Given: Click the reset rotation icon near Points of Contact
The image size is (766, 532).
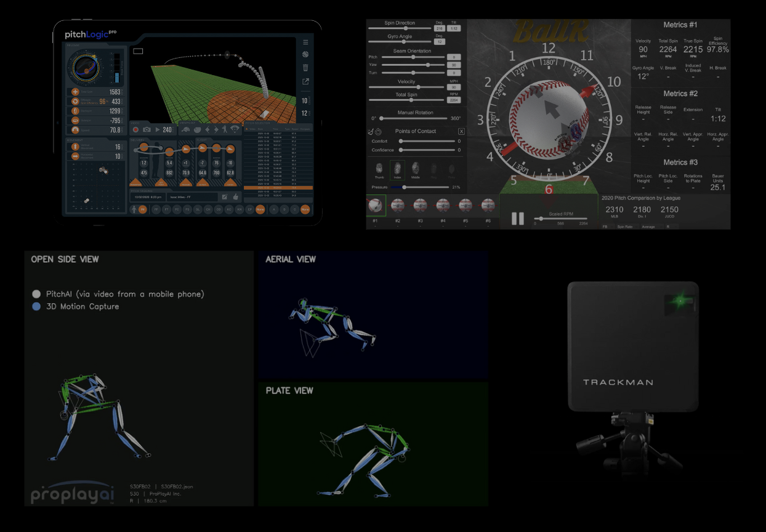Looking at the screenshot, I should (378, 132).
